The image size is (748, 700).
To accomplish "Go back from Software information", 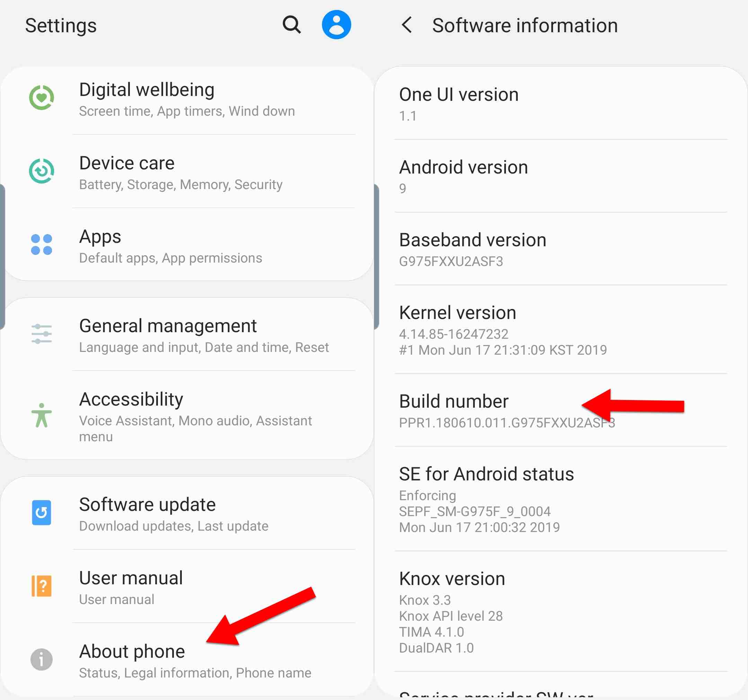I will tap(407, 25).
